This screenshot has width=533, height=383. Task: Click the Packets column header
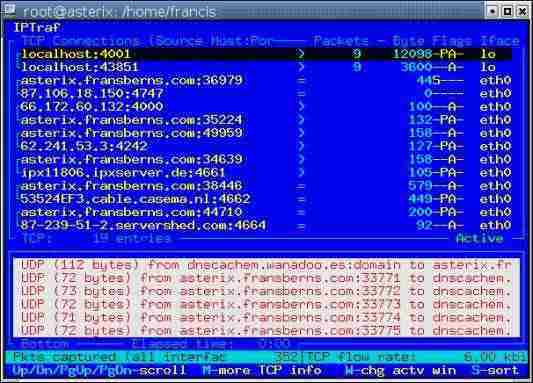click(341, 41)
